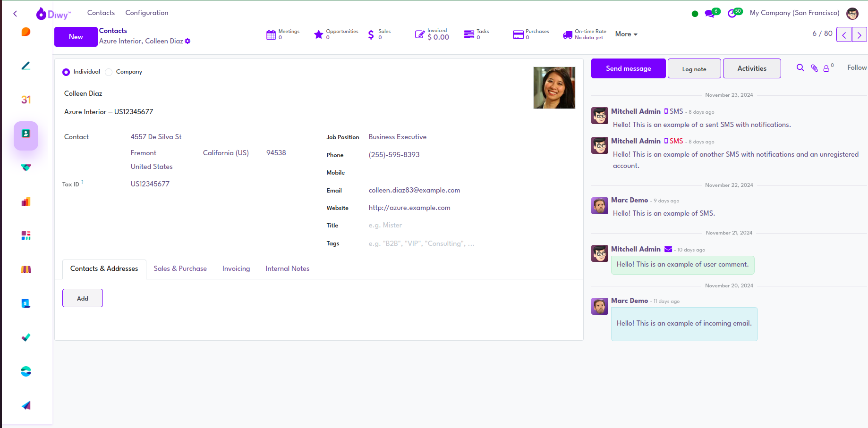The height and width of the screenshot is (428, 868).
Task: Click the New button
Action: click(76, 37)
